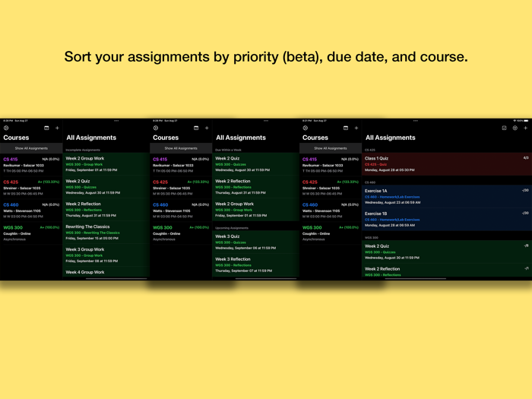Click the 4/3 score on Class 1 Quiz
The height and width of the screenshot is (399, 532).
pos(526,158)
